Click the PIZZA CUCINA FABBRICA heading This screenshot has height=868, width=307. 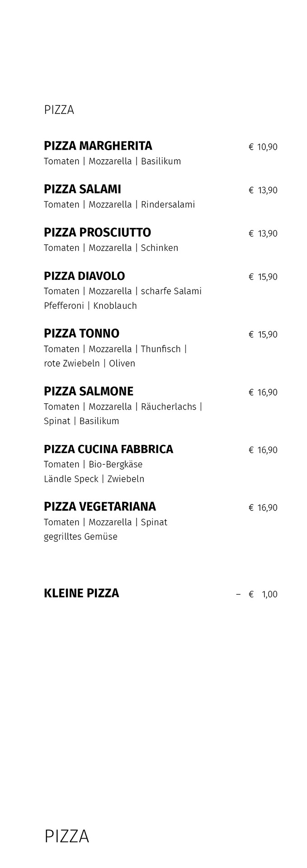click(109, 449)
